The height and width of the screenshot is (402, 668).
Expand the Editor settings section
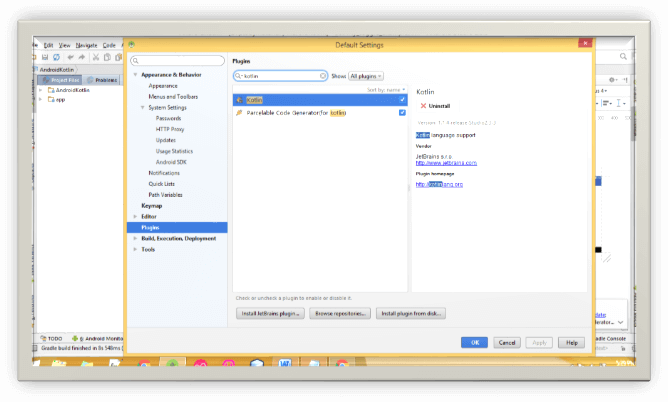[135, 217]
